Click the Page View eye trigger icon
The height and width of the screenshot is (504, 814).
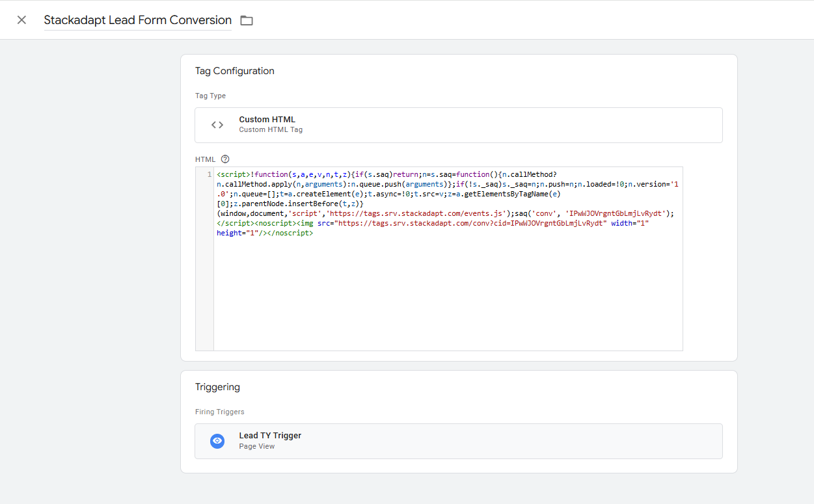point(217,441)
